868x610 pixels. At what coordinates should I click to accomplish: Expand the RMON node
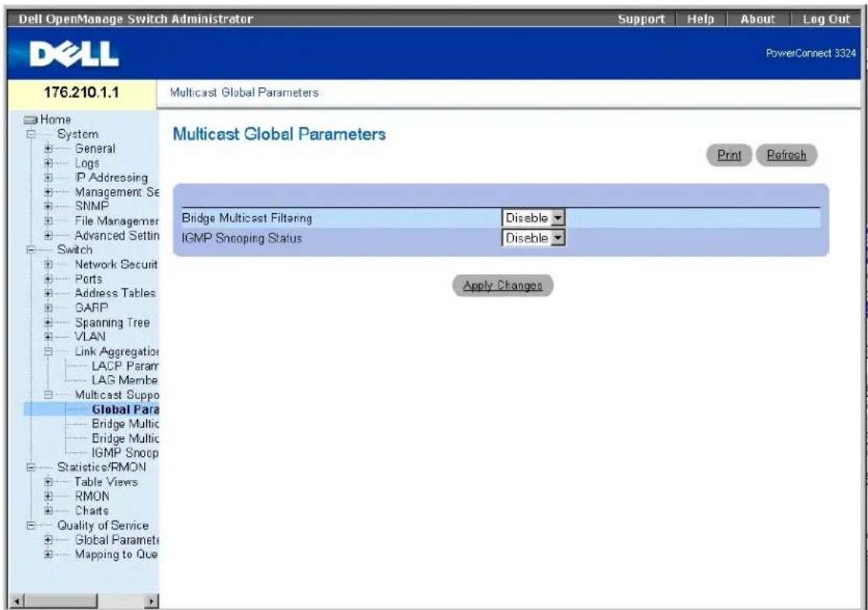click(x=49, y=496)
